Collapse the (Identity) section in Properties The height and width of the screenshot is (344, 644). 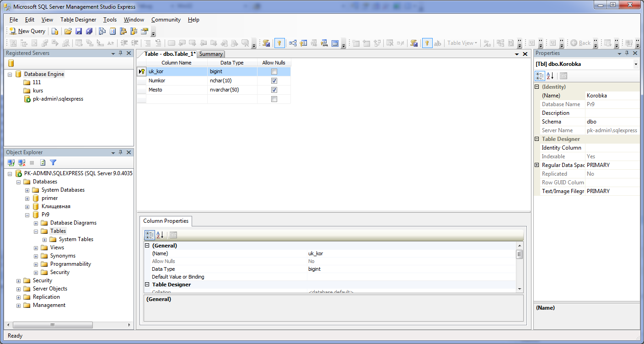(x=537, y=87)
